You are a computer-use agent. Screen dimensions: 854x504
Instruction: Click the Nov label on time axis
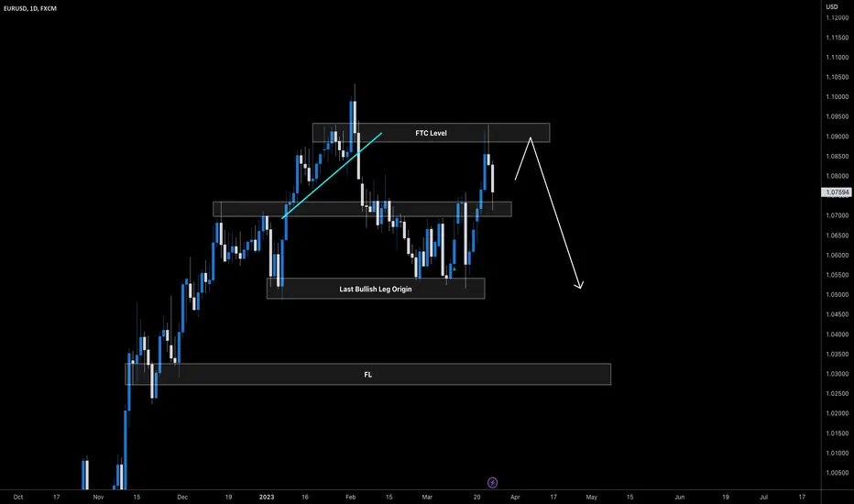coord(98,497)
